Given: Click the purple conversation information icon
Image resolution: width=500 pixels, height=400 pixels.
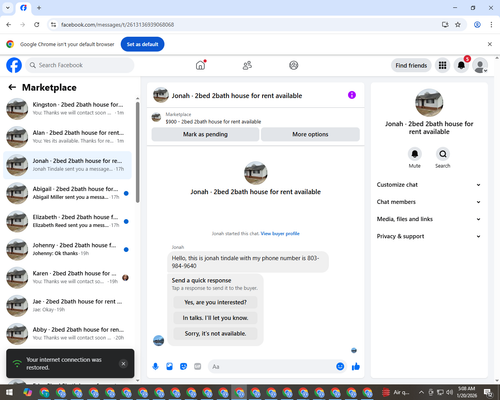Looking at the screenshot, I should 352,95.
